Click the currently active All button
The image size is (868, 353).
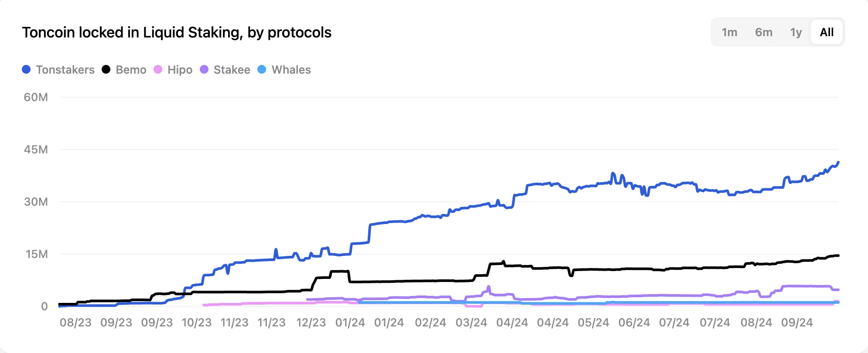pos(827,32)
